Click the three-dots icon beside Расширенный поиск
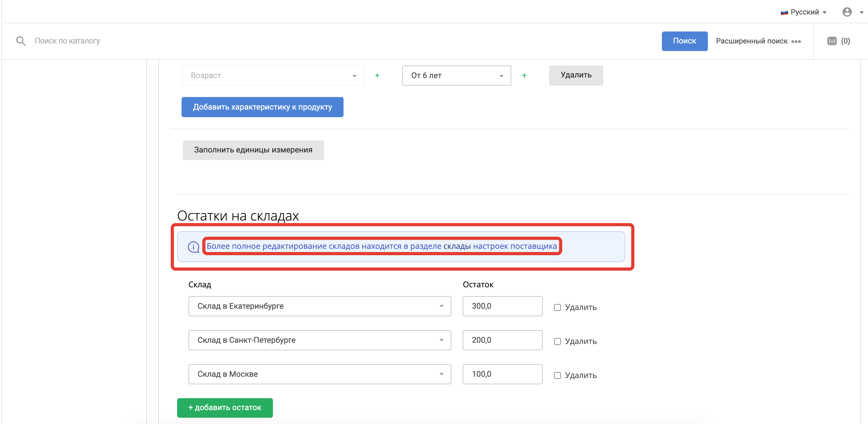Screen dimensions: 868x424 (796, 41)
